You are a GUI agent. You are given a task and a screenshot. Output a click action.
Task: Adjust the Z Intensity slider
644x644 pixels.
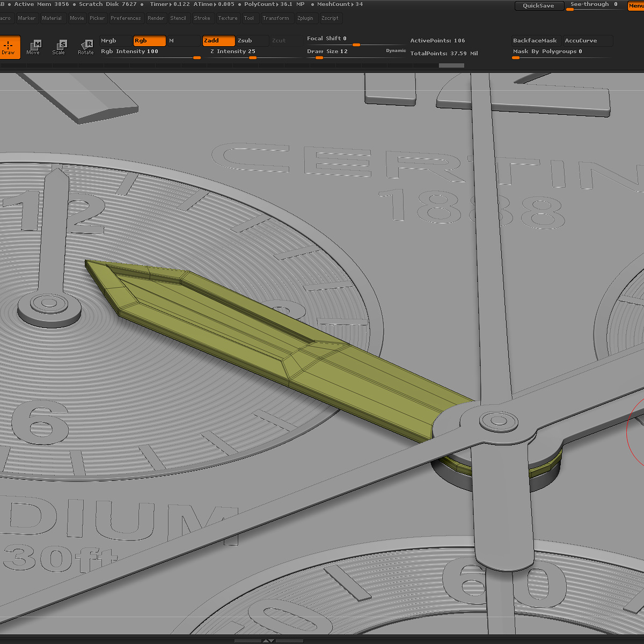(254, 53)
